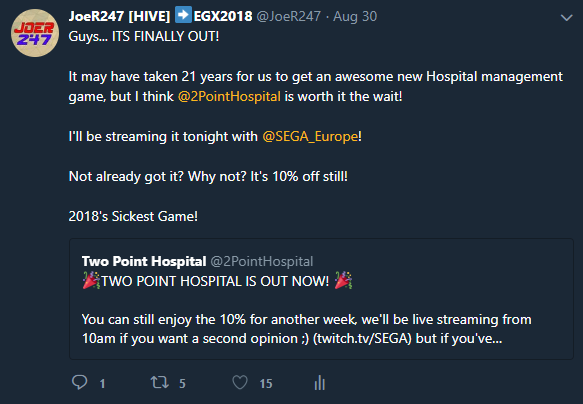Click the grey @2PointHospital handle in quote

(262, 261)
